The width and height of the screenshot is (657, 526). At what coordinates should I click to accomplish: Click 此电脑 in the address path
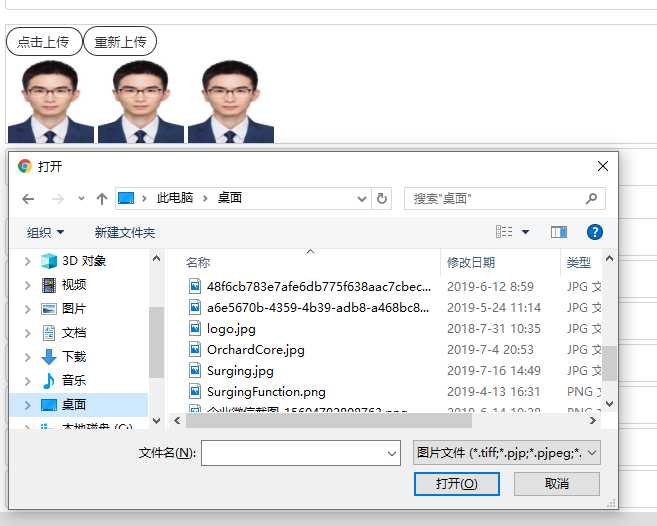pyautogui.click(x=175, y=198)
